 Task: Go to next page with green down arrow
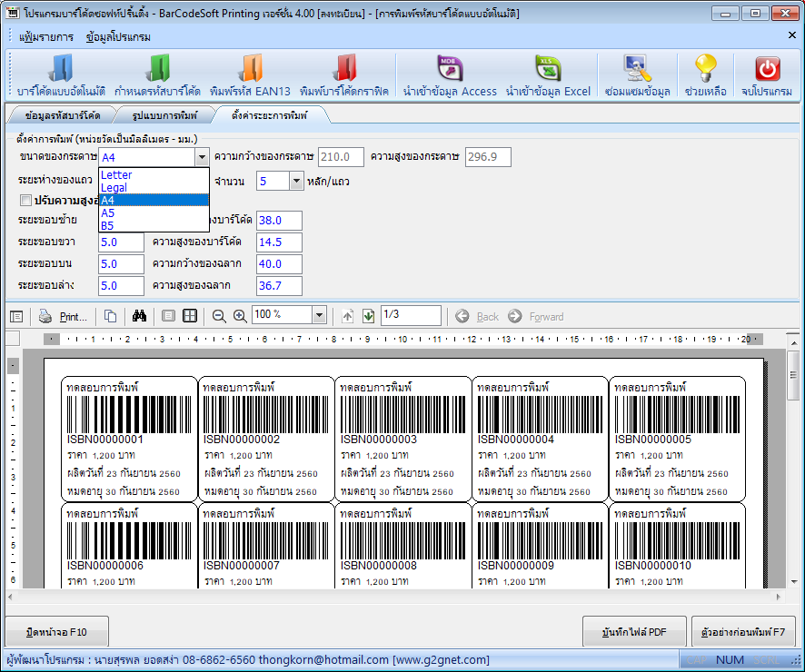coord(368,317)
